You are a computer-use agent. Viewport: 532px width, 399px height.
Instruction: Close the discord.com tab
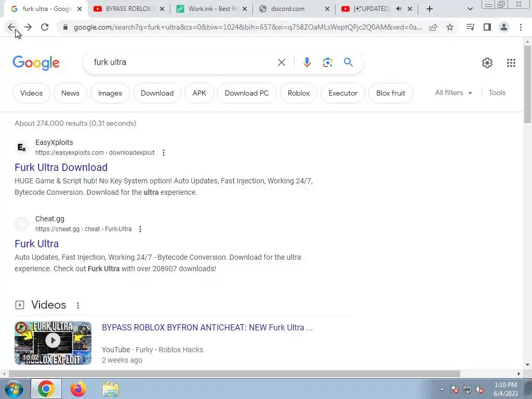[327, 9]
